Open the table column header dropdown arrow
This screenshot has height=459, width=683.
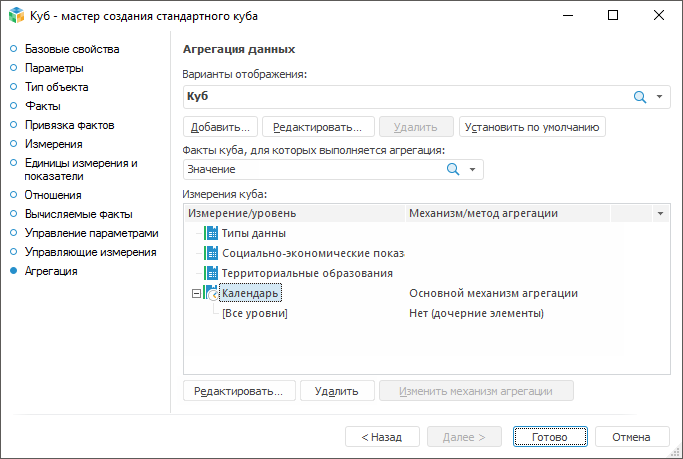(x=660, y=213)
